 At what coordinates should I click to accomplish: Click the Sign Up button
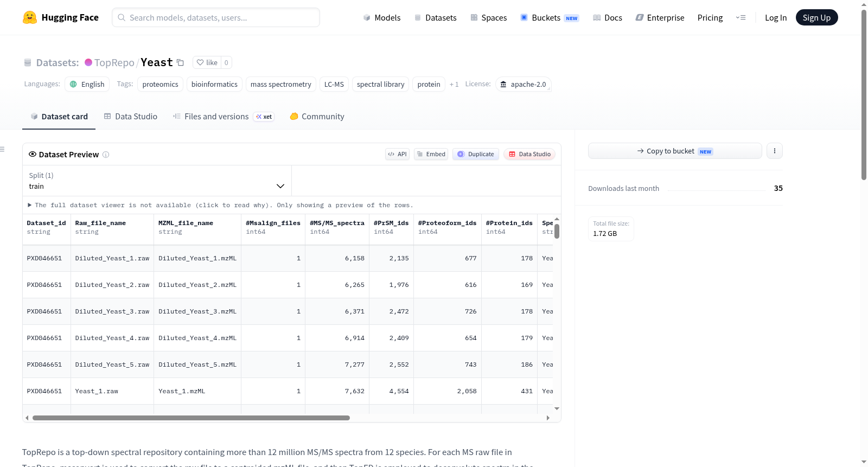point(816,17)
